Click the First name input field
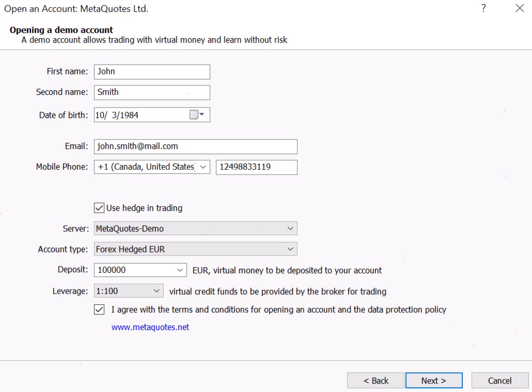 pos(152,72)
